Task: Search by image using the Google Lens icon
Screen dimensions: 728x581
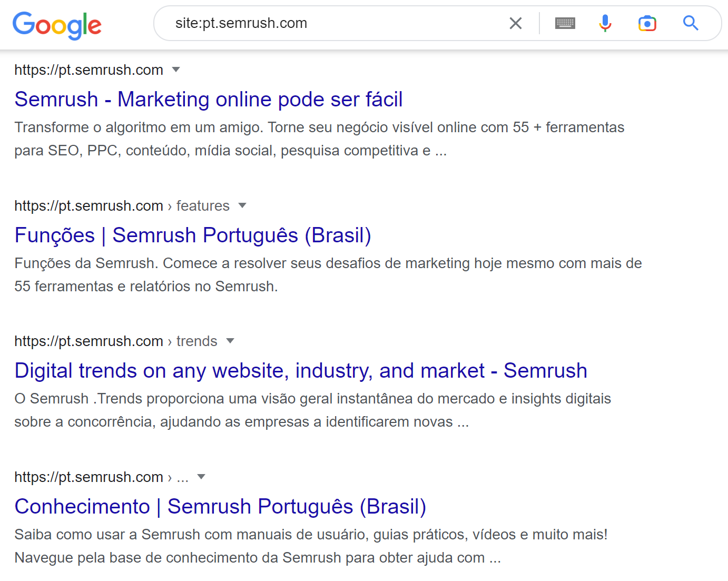Action: click(647, 23)
